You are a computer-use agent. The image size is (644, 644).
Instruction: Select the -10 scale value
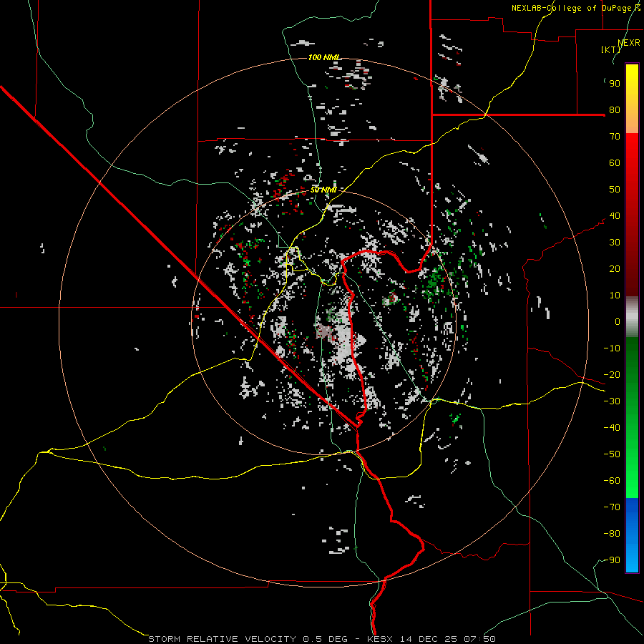612,348
